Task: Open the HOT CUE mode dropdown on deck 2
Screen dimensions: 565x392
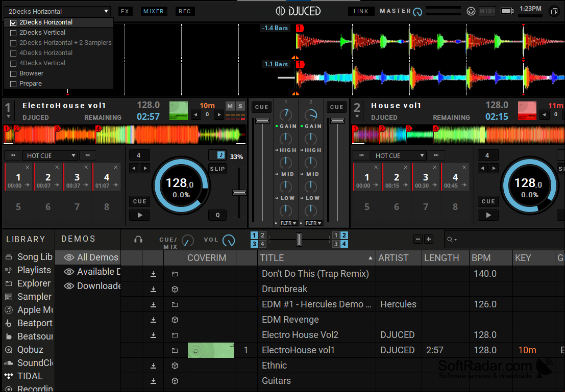Action: 399,155
